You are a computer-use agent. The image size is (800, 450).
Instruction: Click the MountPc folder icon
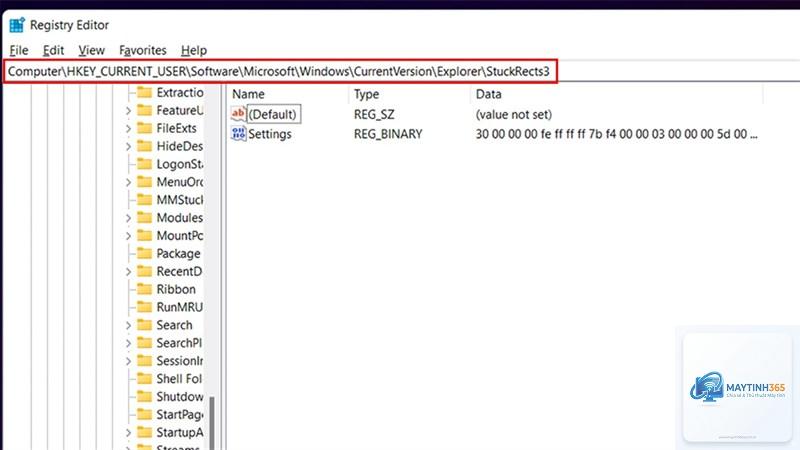click(144, 235)
